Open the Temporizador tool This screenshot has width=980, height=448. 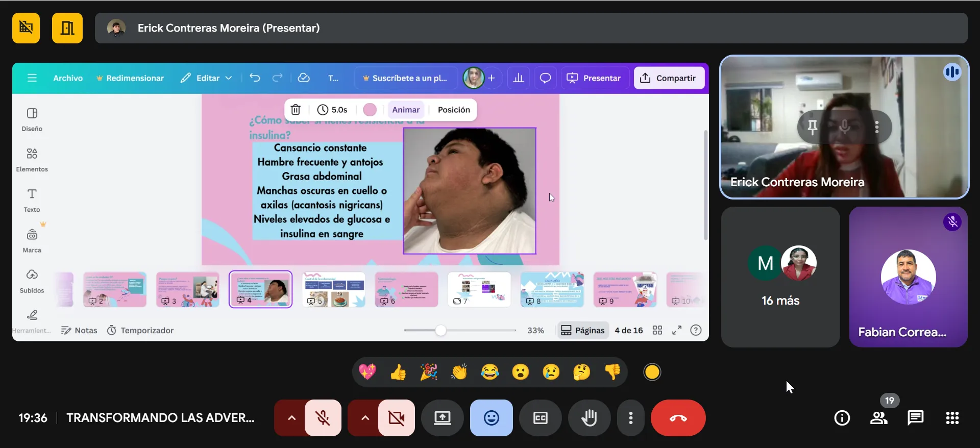pyautogui.click(x=140, y=330)
